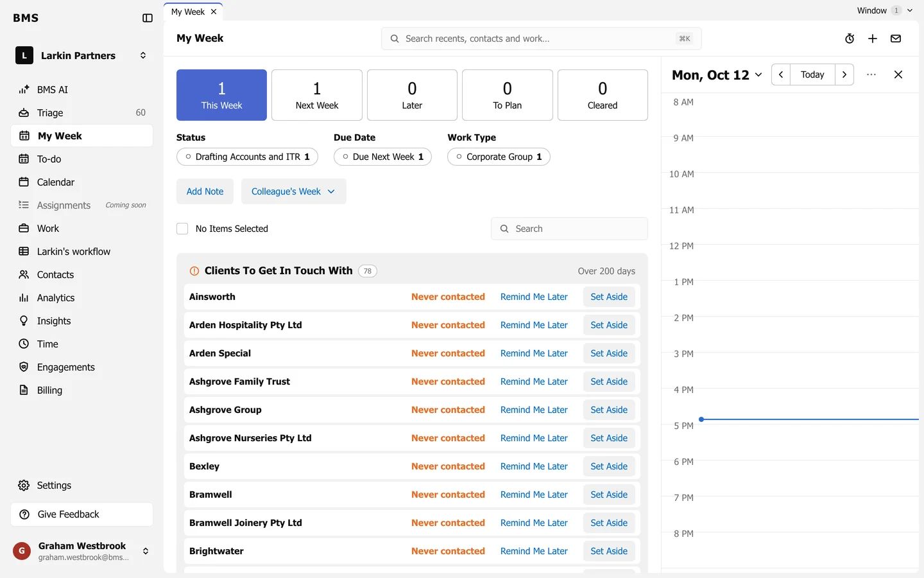Open the Window dropdown menu

[884, 10]
